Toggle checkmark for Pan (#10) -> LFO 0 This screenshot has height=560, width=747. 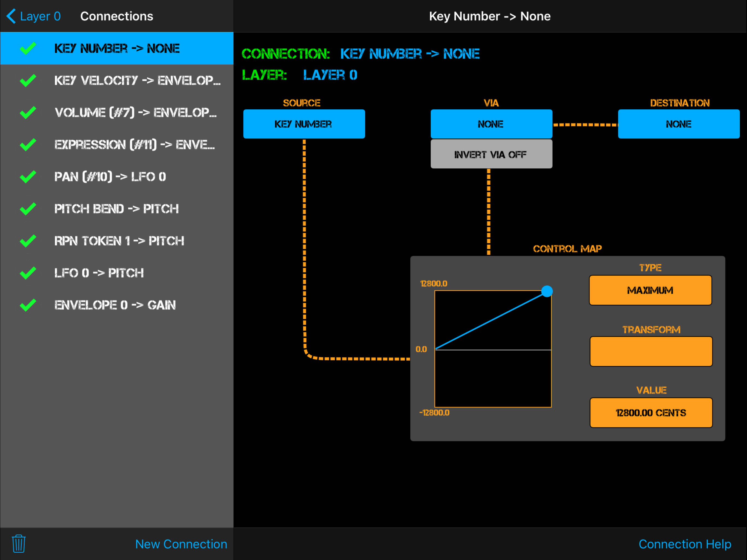click(28, 177)
